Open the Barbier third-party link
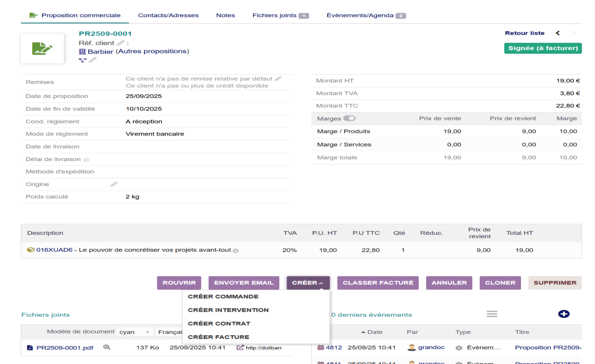 point(100,51)
